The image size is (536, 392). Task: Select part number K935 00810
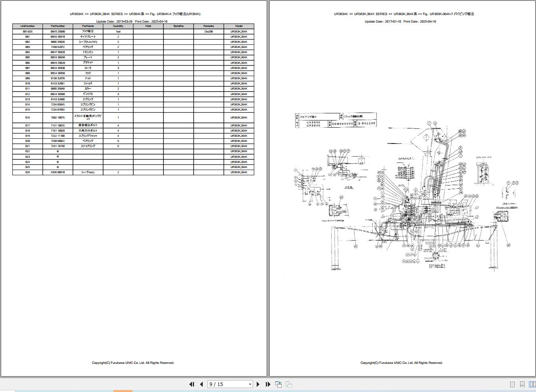tap(58, 172)
